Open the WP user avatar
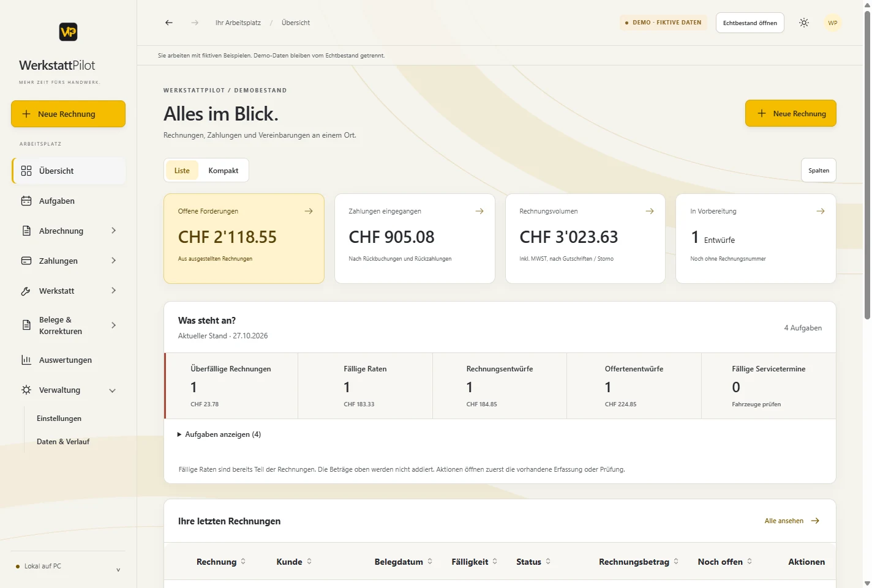The height and width of the screenshot is (588, 872). coord(833,23)
